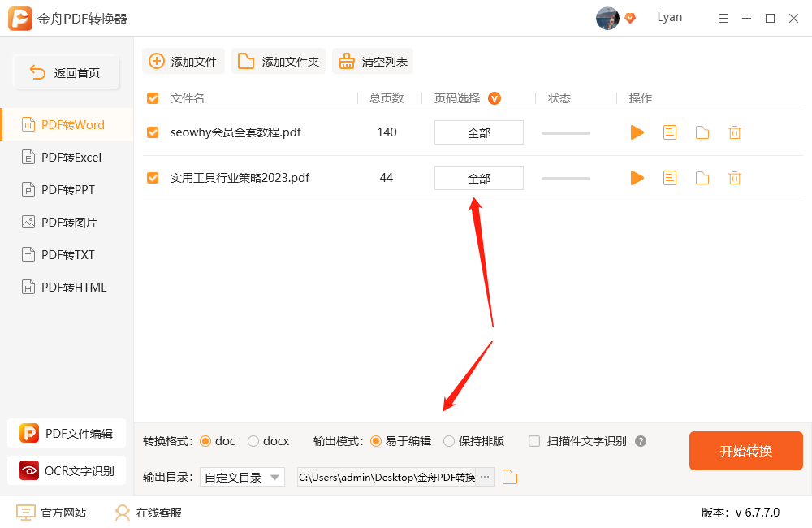
Task: Uncheck seowhy会员全套教程.pdf checkbox
Action: coord(153,132)
